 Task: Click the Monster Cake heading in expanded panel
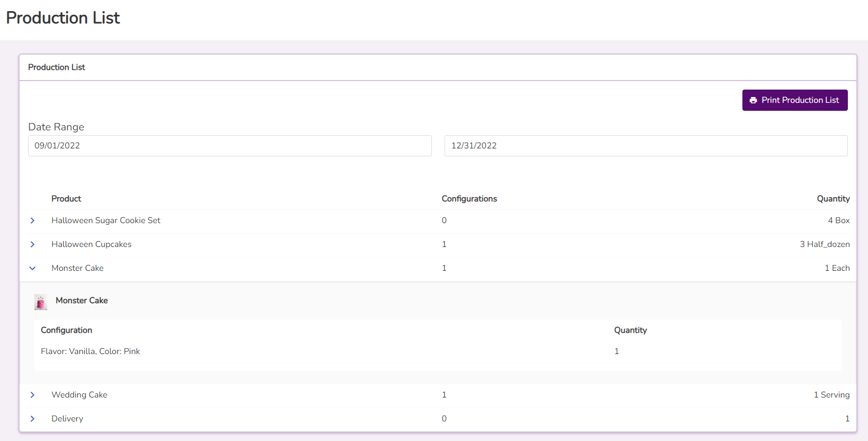point(82,301)
